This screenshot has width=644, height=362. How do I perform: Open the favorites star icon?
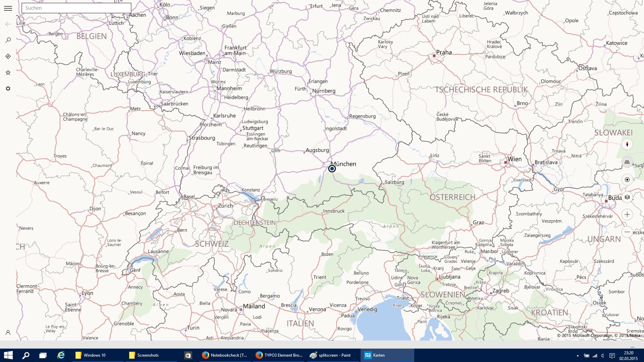point(8,72)
